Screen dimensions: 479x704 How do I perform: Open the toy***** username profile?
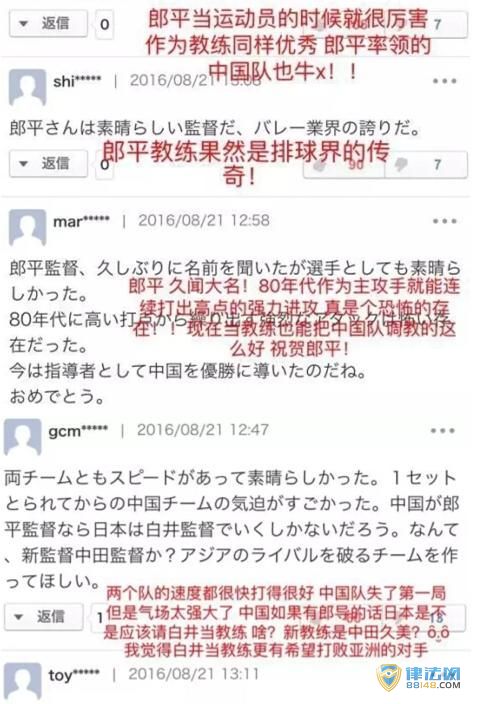pyautogui.click(x=74, y=675)
